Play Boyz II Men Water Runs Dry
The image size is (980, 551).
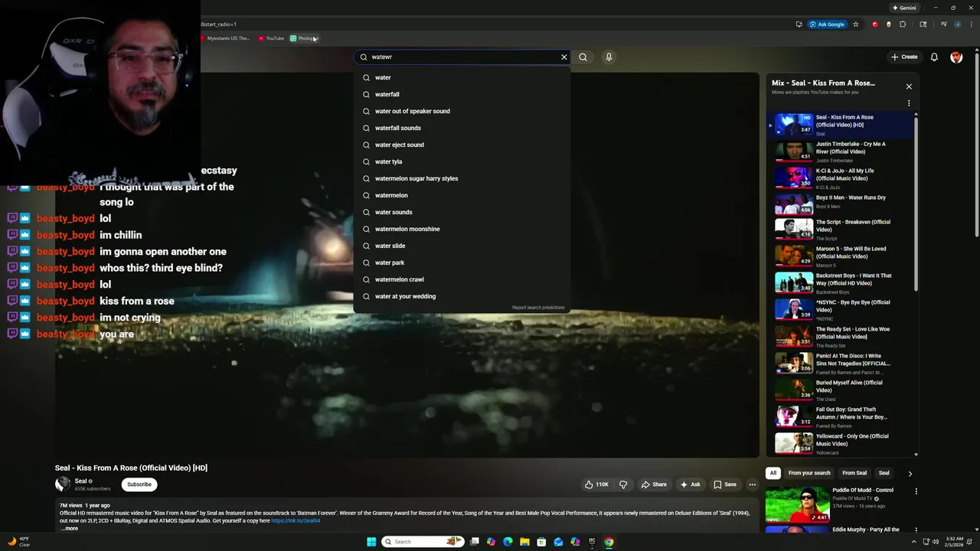(x=841, y=203)
